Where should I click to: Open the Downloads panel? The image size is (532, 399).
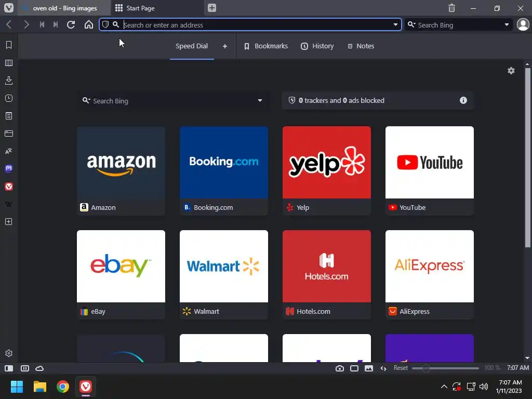(9, 81)
